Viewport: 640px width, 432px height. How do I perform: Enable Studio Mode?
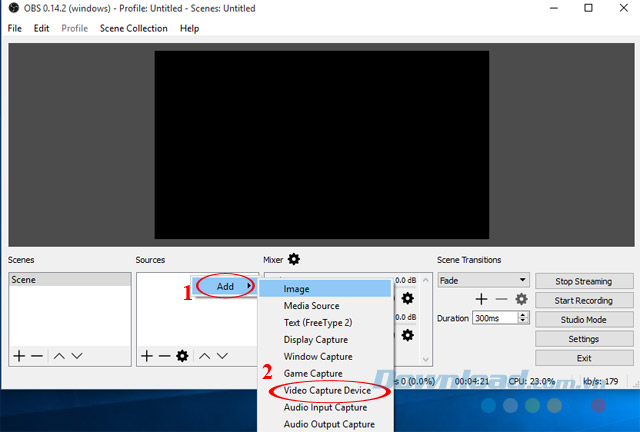tap(584, 320)
